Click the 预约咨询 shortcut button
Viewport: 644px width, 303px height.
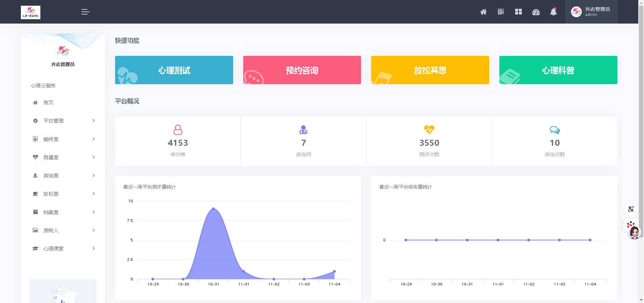pyautogui.click(x=302, y=70)
